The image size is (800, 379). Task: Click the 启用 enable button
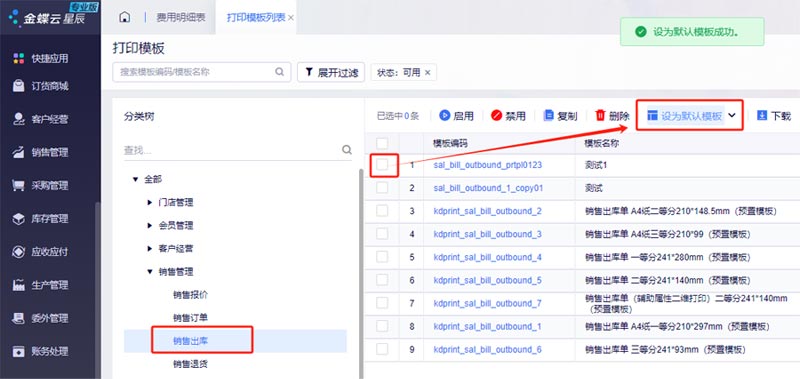(x=456, y=116)
